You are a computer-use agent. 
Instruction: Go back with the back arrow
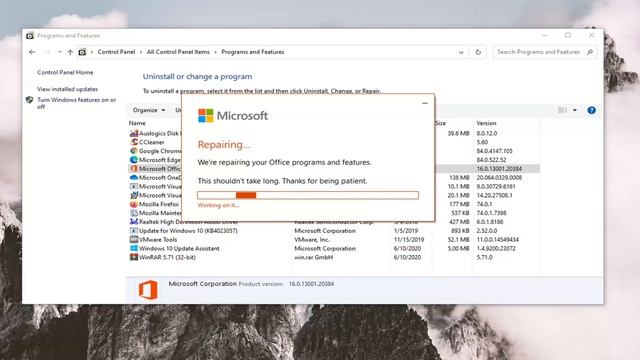tap(32, 52)
